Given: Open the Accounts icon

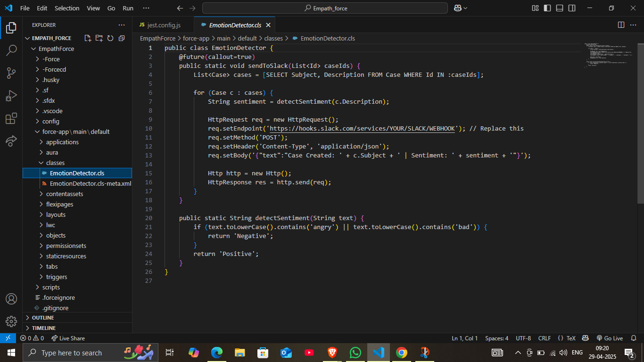Looking at the screenshot, I should [11, 298].
